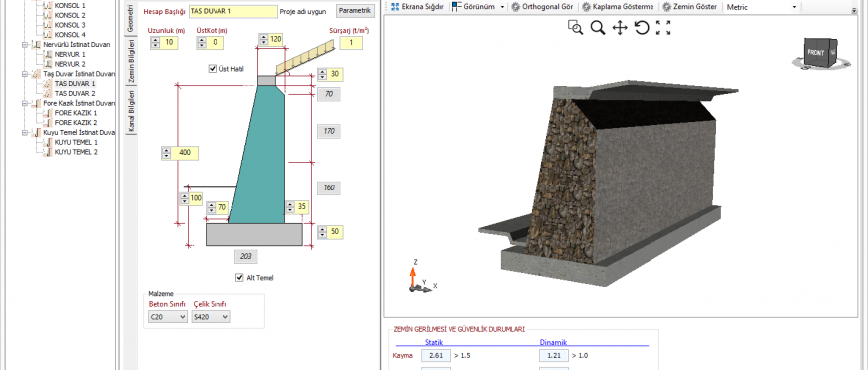868x370 pixels.
Task: Click the spinner beside value 70
Action: click(211, 208)
